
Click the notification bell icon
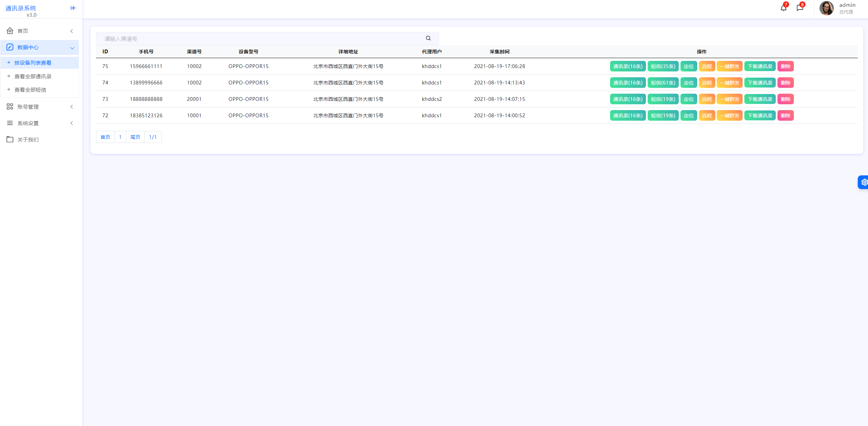783,8
